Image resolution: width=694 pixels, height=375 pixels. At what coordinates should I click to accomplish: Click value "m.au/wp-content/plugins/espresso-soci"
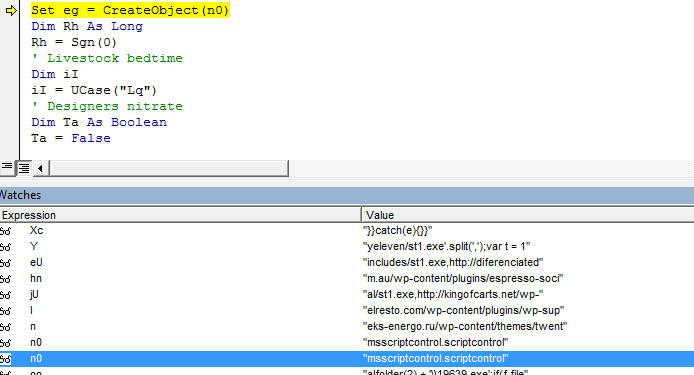click(463, 278)
